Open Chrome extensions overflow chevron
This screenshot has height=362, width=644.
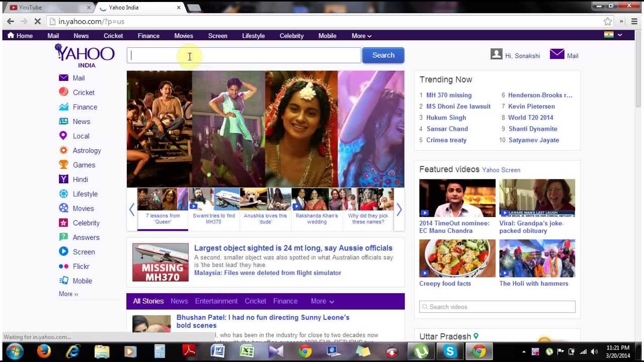621,21
